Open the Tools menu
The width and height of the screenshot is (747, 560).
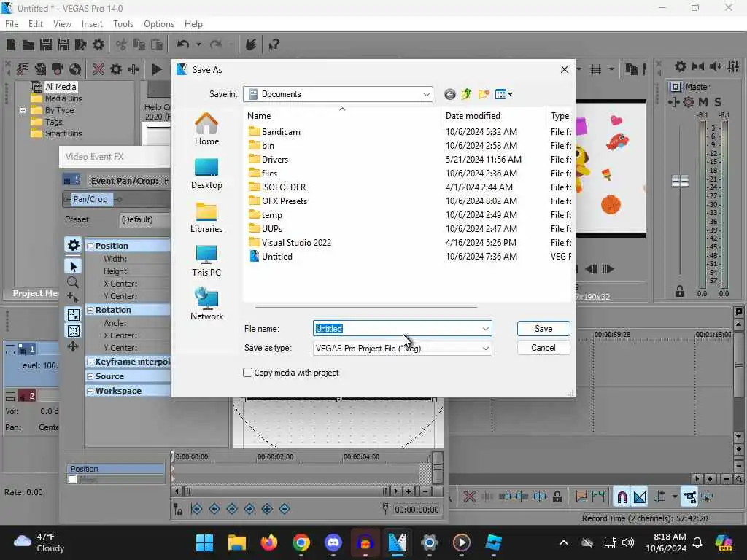123,24
